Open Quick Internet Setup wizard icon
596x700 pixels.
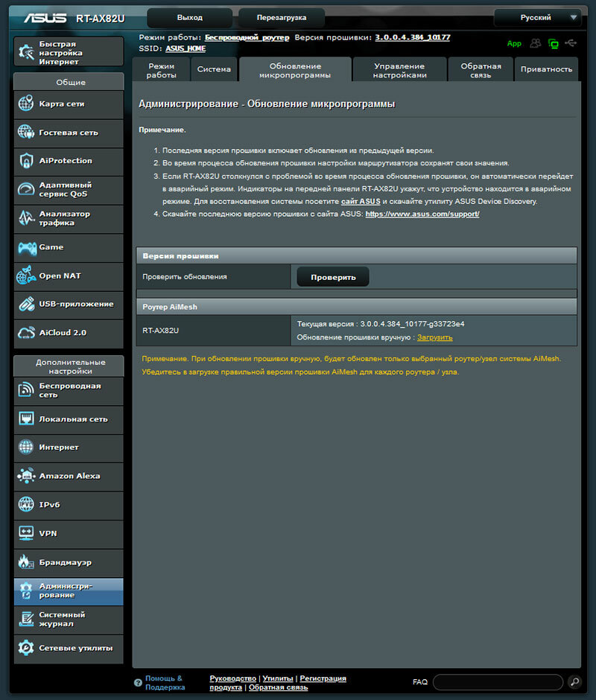[x=26, y=52]
